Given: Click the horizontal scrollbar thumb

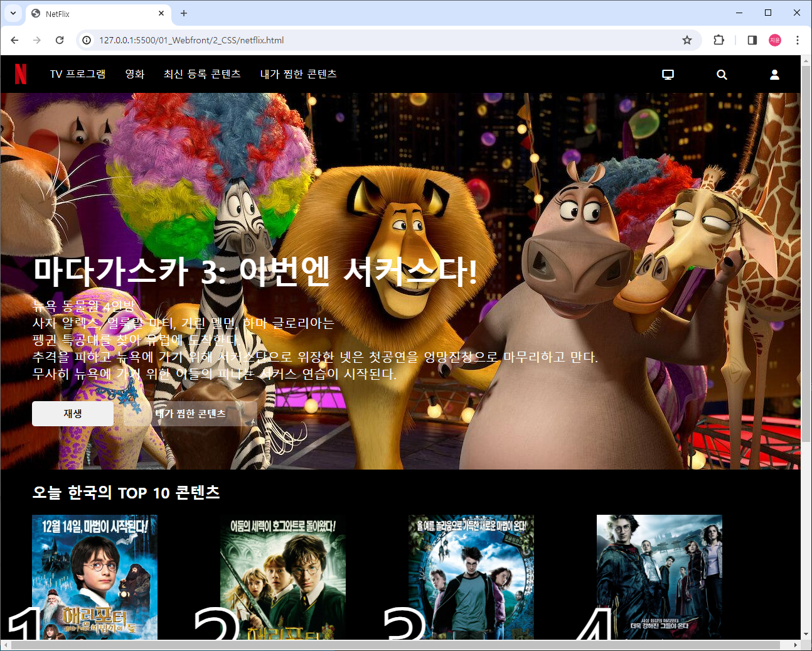Looking at the screenshot, I should pos(395,645).
